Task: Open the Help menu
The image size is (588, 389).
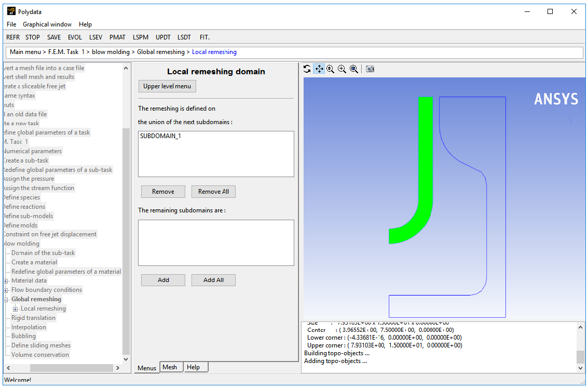Action: 86,24
